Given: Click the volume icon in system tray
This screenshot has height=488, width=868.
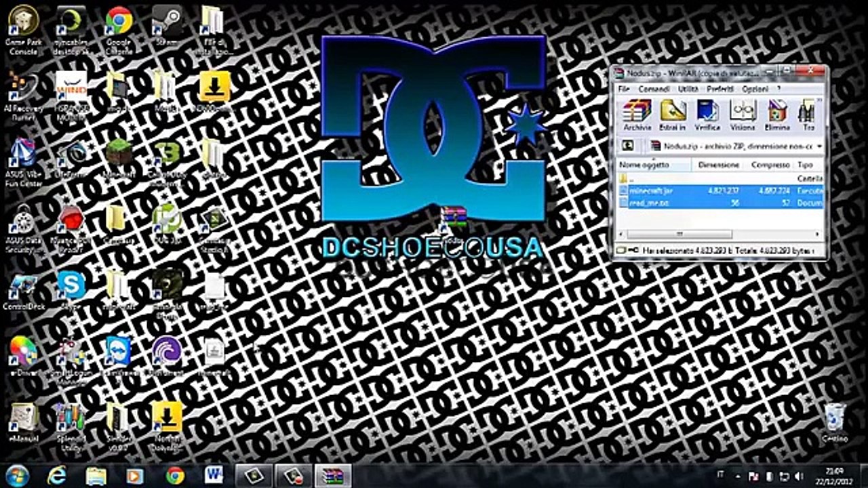Looking at the screenshot, I should point(800,476).
